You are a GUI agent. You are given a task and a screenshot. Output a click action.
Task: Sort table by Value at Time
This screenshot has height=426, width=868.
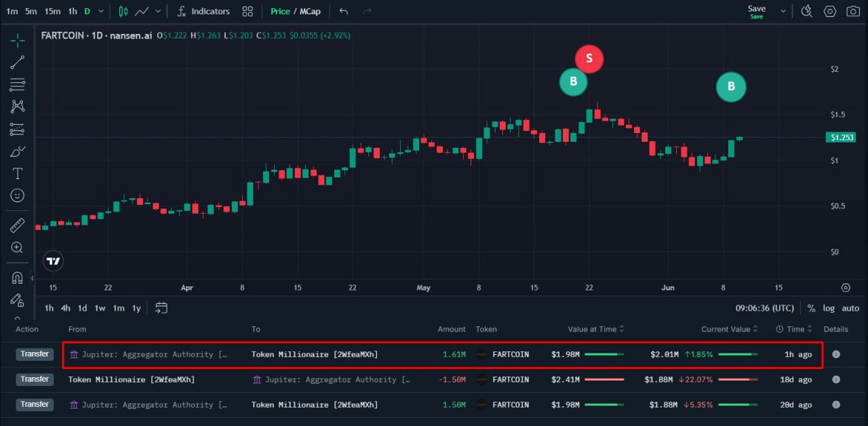click(x=595, y=329)
